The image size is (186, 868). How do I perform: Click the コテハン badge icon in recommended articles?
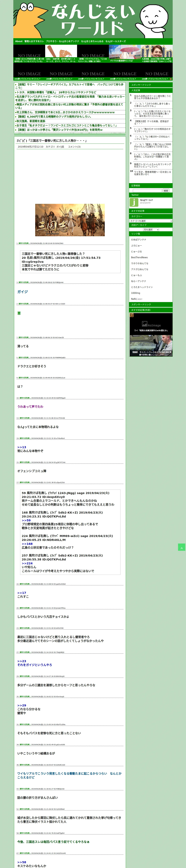tap(132, 315)
